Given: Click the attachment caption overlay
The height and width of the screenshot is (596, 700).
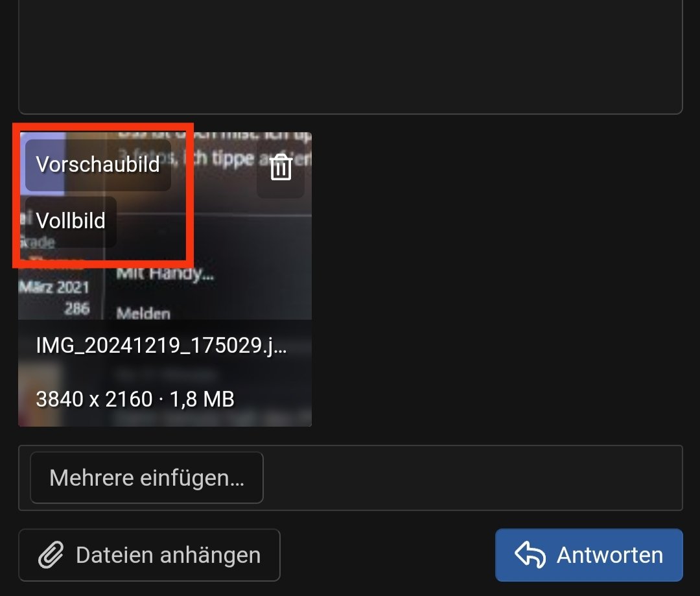Looking at the screenshot, I should [165, 373].
